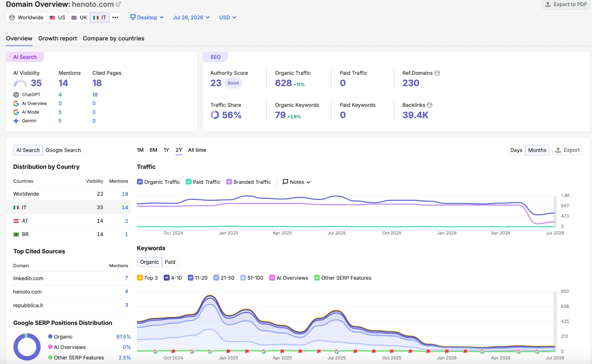Switch chart granularity to Days
The width and height of the screenshot is (592, 364).
(516, 150)
